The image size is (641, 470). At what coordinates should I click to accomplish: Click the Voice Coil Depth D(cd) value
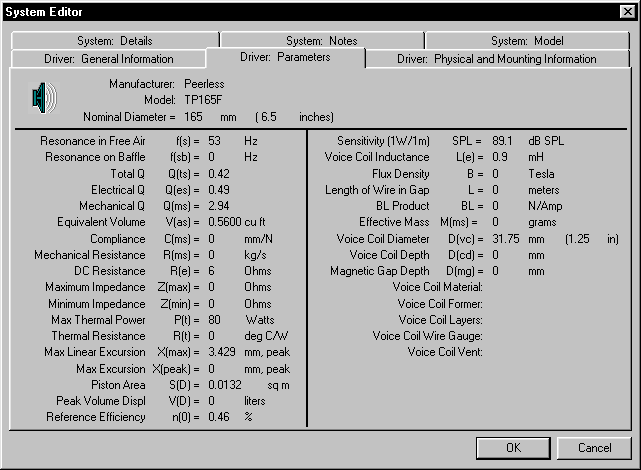(x=495, y=255)
